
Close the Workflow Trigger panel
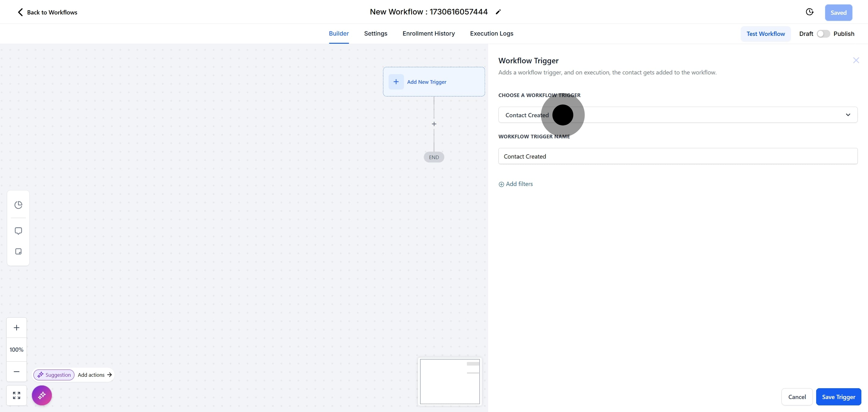point(856,60)
